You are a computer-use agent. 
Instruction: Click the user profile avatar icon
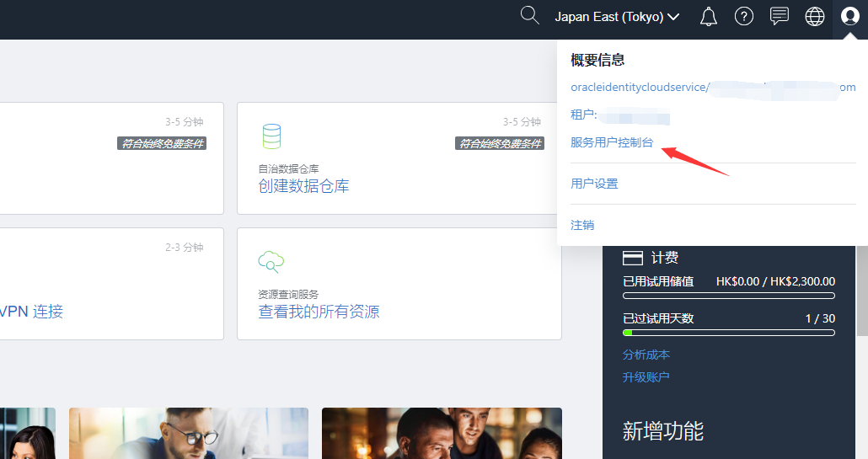pyautogui.click(x=849, y=17)
